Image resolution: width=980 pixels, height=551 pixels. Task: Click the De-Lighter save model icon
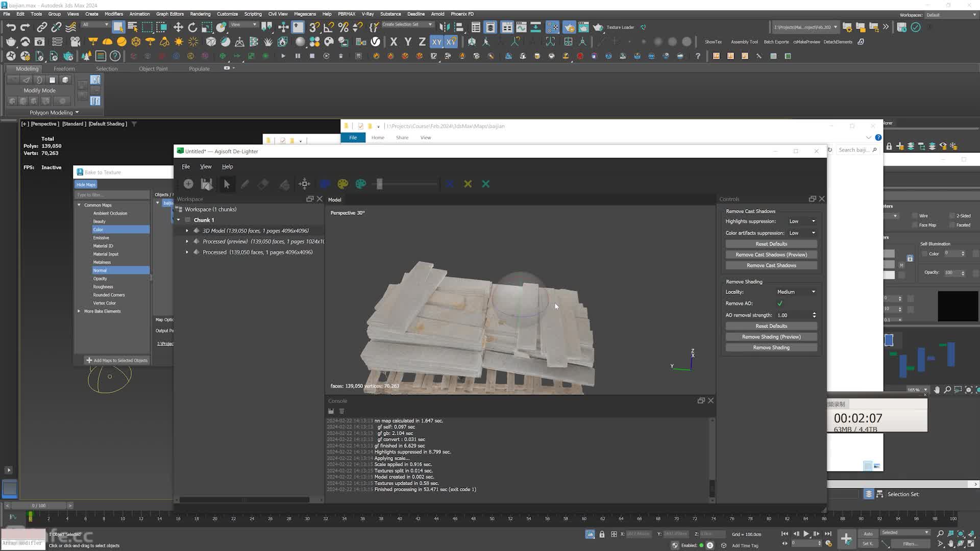(207, 184)
